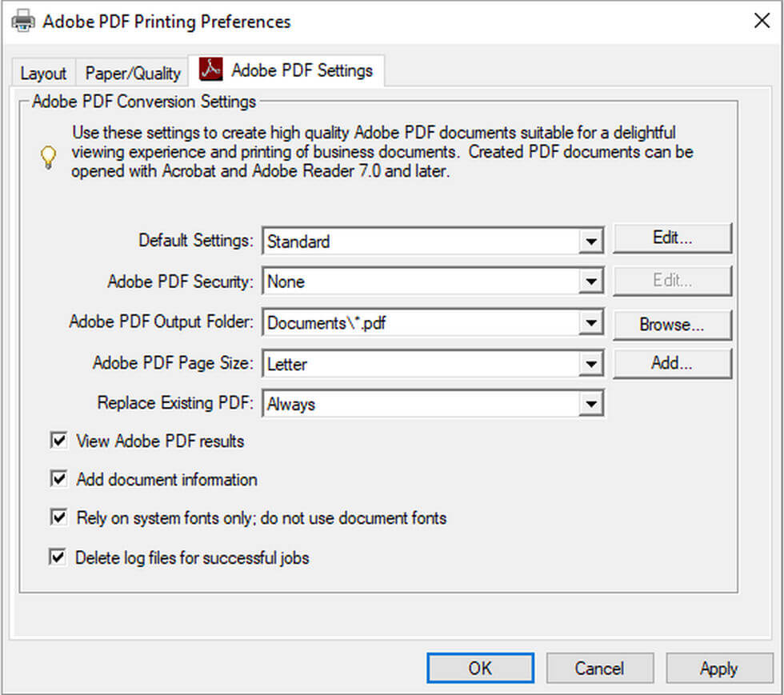This screenshot has height=695, width=784.
Task: Toggle View Adobe PDF results checkbox
Action: pyautogui.click(x=58, y=441)
